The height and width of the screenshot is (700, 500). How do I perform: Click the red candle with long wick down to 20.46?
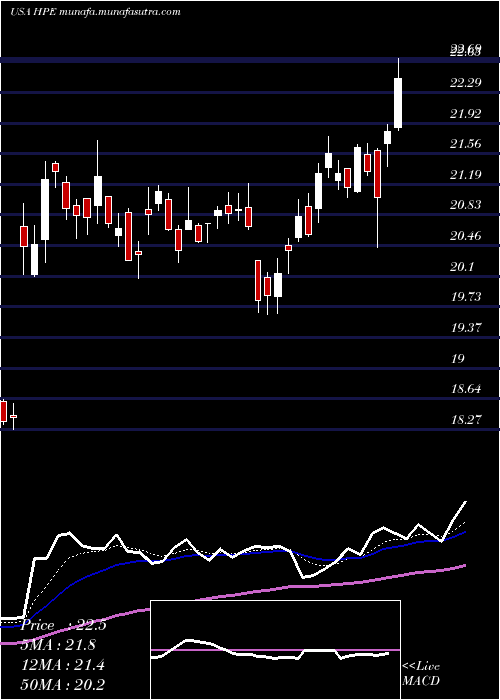[x=378, y=174]
